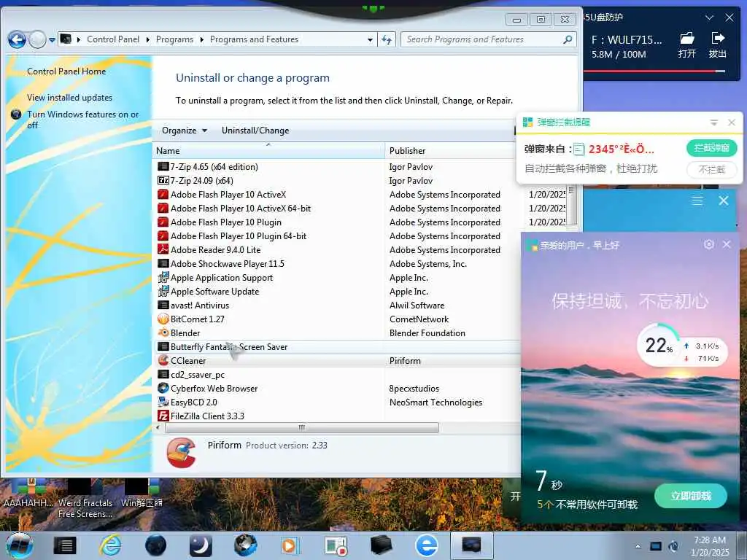The image size is (747, 560).
Task: Click the Adobe Reader 9.4.0 Lite icon
Action: 163,249
